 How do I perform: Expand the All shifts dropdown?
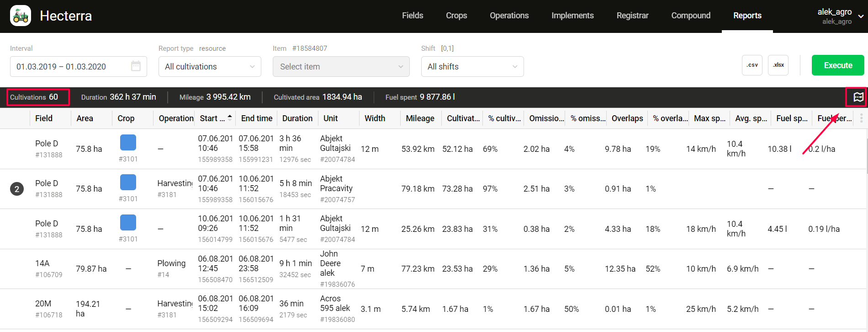coord(472,67)
